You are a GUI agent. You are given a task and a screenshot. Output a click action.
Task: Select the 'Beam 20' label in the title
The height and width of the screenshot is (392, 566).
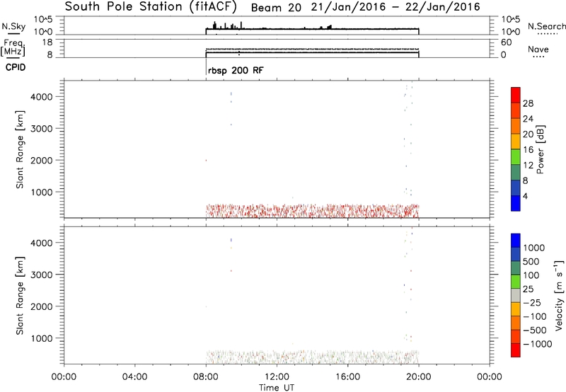[276, 8]
